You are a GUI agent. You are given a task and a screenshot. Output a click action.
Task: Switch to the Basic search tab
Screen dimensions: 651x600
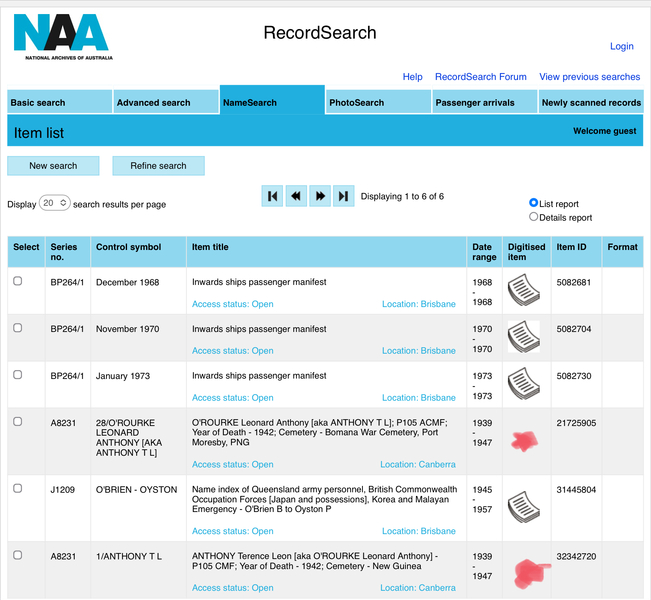pyautogui.click(x=59, y=102)
